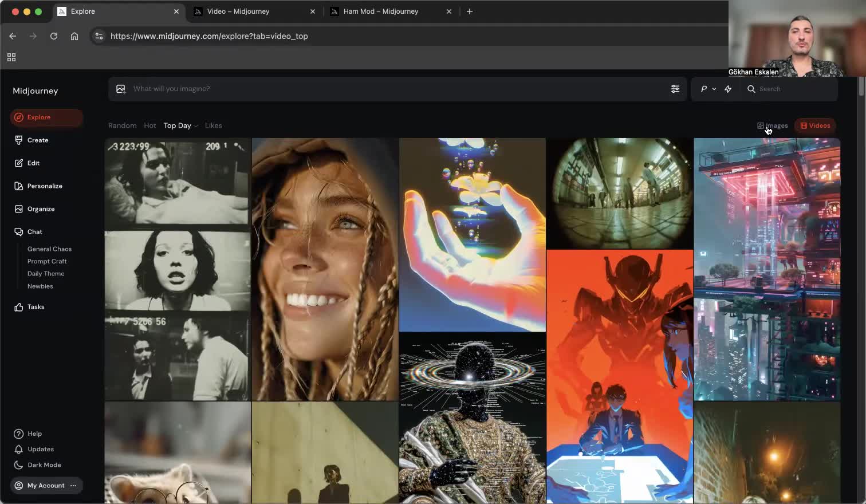Open My Account three-dot menu
Viewport: 866px width, 504px height.
point(73,486)
